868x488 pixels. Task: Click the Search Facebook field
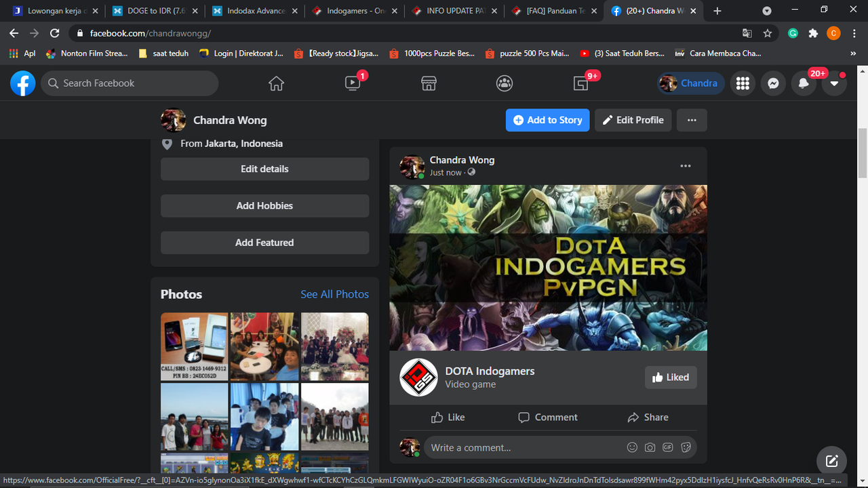130,83
